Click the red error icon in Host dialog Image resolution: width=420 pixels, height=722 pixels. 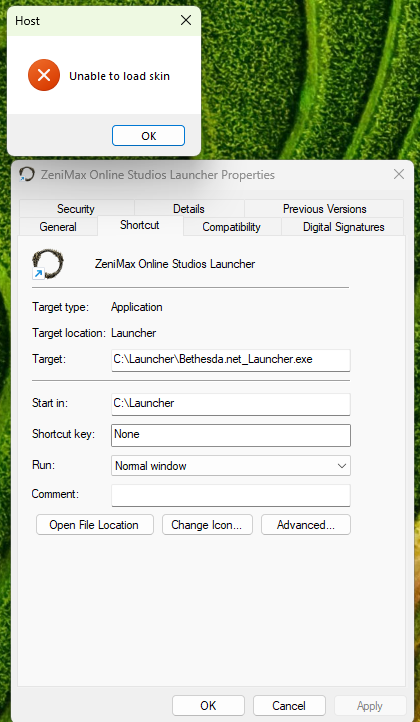pos(44,75)
